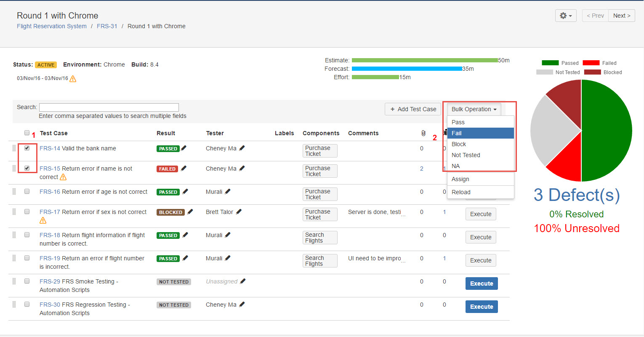Image resolution: width=644 pixels, height=337 pixels.
Task: Edit result pencil for FRS-14 row
Action: click(184, 148)
